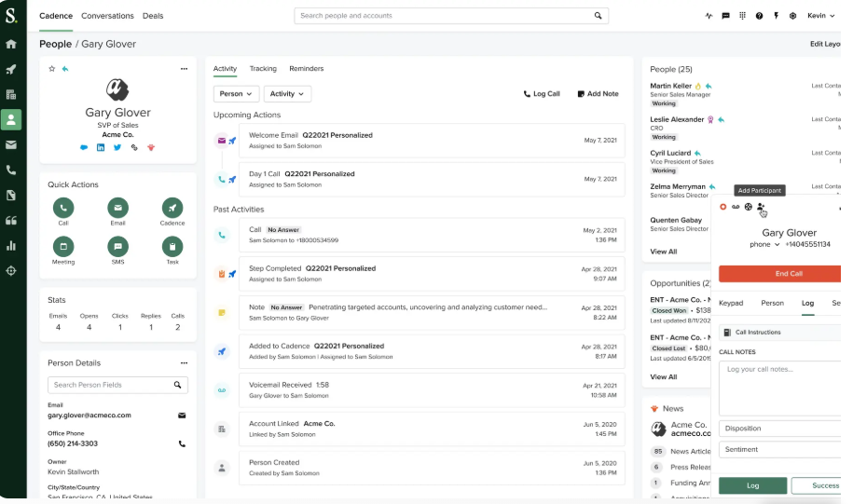The image size is (853, 504).
Task: Click the envelope icon beside gary.glover@acmeco.com
Action: click(x=182, y=415)
